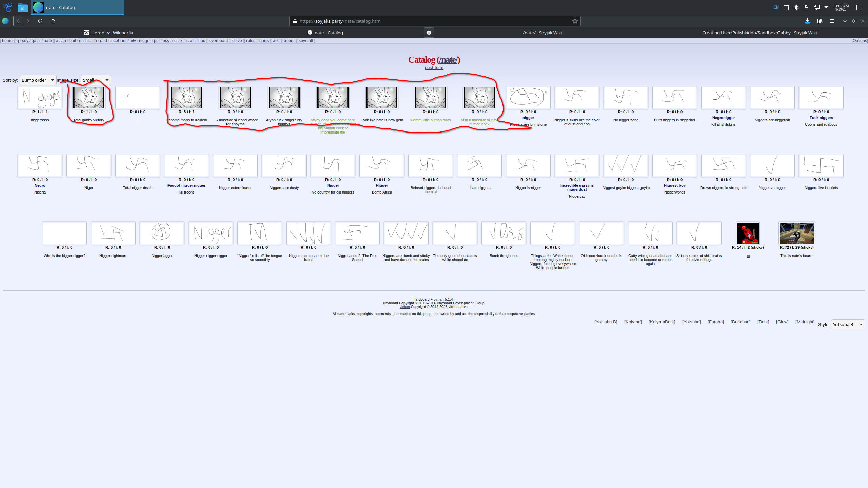Click the browser back button

(18, 21)
